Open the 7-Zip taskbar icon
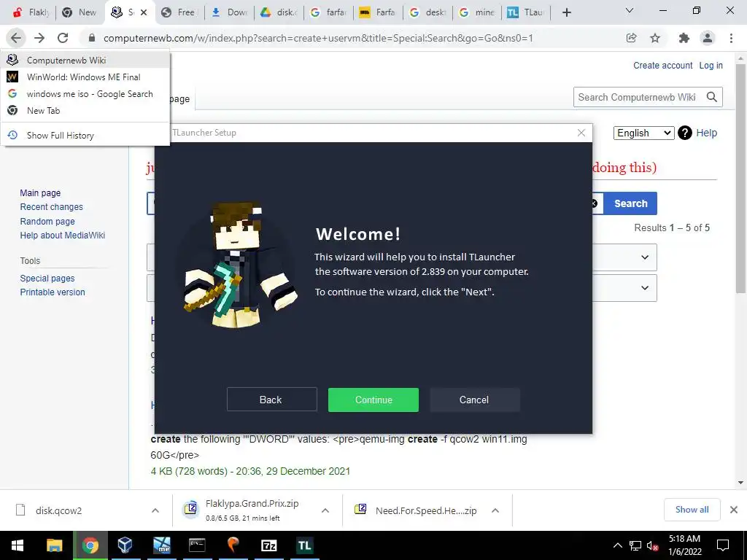 point(268,545)
